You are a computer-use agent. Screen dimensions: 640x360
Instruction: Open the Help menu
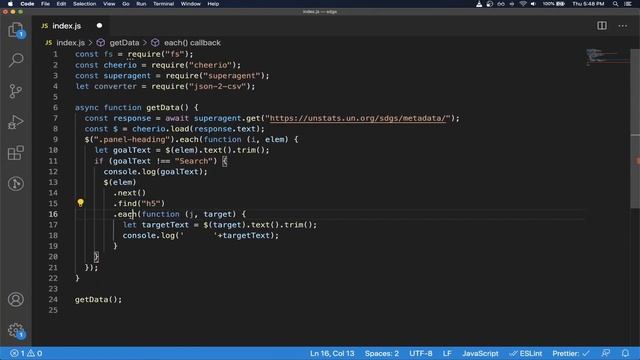click(213, 4)
